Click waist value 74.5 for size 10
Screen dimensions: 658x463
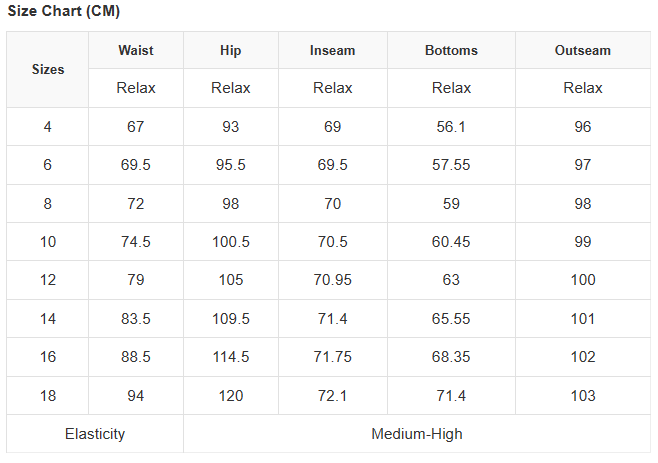[x=136, y=242]
